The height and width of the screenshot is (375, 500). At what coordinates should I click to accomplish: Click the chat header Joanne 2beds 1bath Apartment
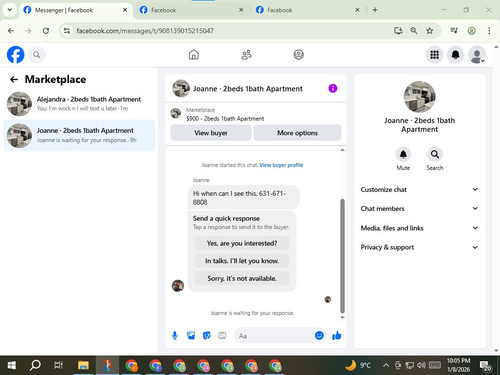pyautogui.click(x=248, y=89)
